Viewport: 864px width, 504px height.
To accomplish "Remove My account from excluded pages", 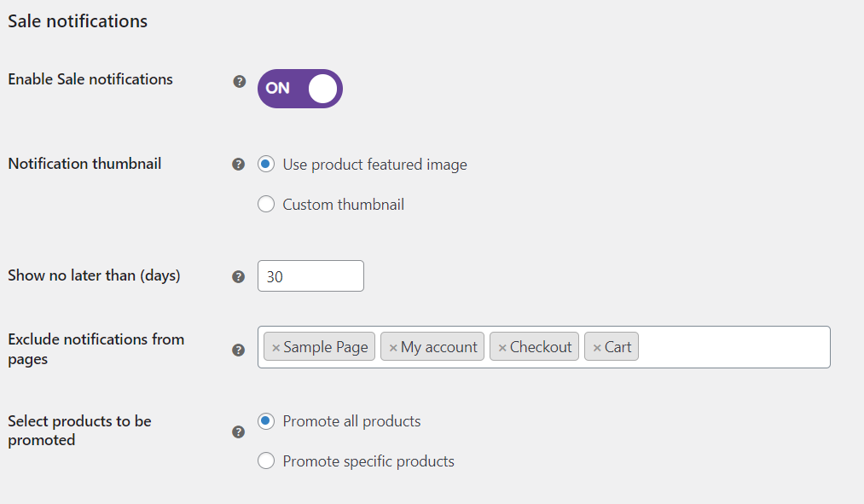I will point(393,348).
